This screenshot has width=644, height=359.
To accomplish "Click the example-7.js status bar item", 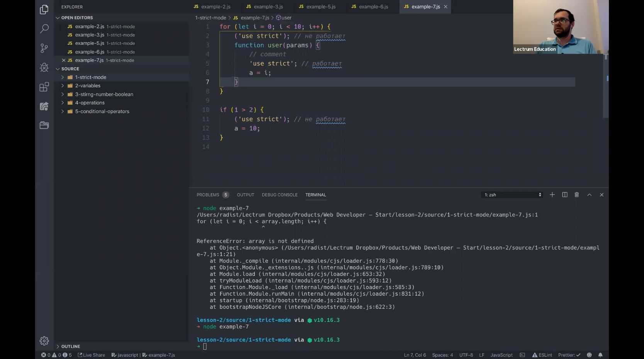I will point(159,355).
